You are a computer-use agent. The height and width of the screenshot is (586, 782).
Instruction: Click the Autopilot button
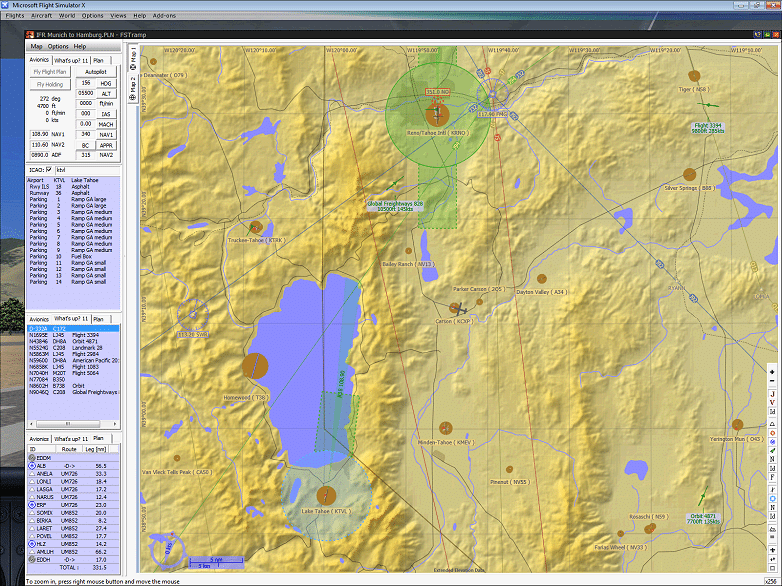pyautogui.click(x=96, y=72)
